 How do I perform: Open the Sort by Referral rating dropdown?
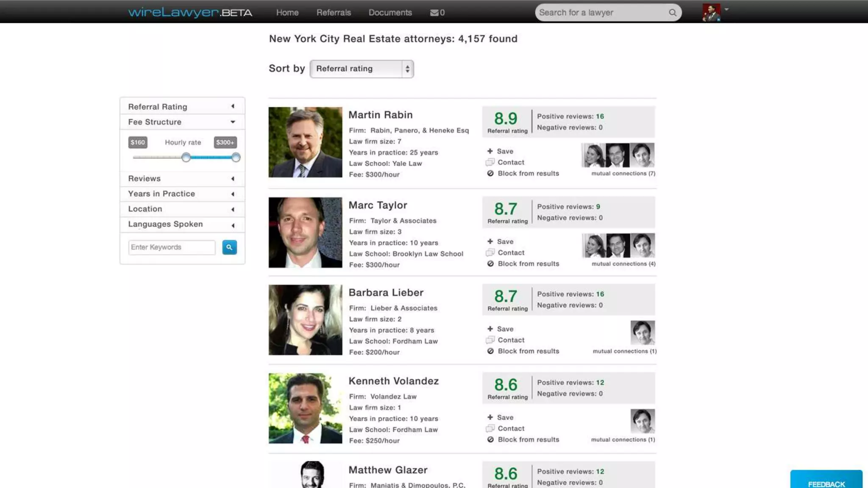[362, 69]
